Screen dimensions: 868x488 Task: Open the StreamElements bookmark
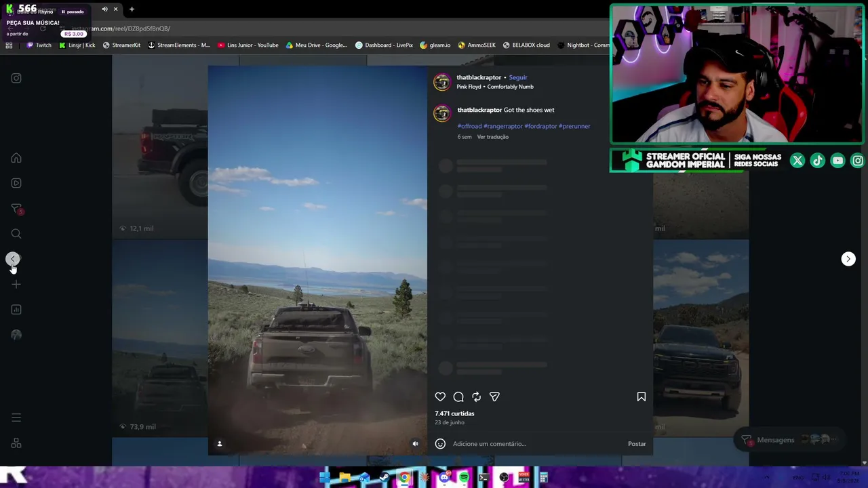[x=178, y=45]
